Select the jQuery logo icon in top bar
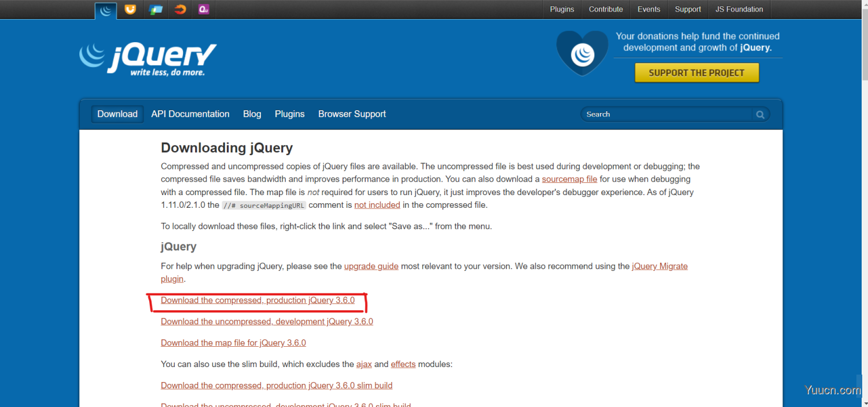Screen dimensions: 868x407 click(x=105, y=10)
